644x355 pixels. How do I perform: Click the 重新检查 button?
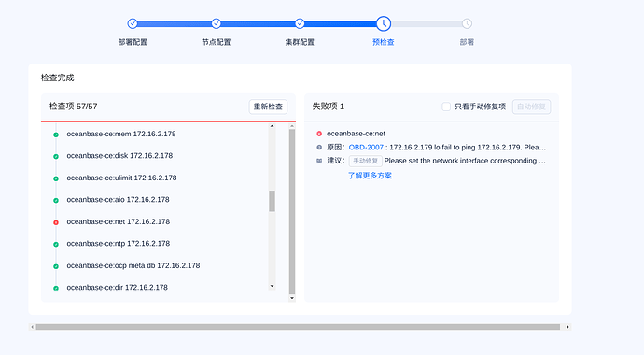268,106
